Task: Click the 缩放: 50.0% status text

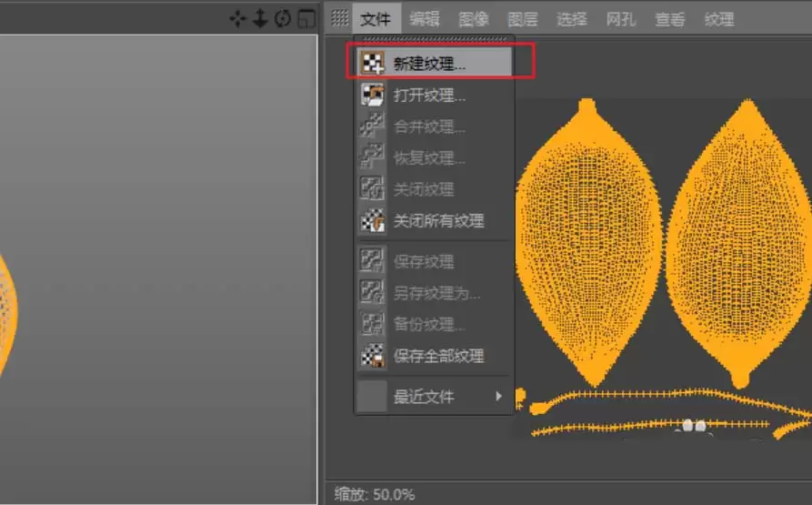Action: (x=375, y=493)
